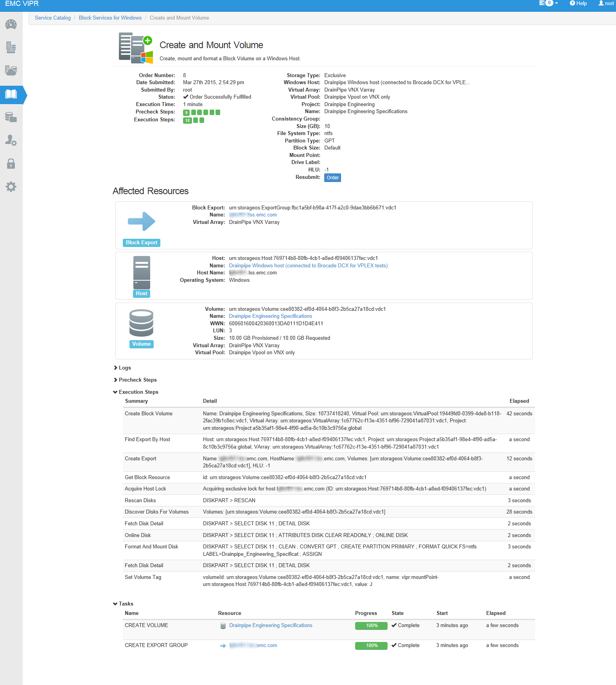Click the Online Disk step

click(138, 535)
